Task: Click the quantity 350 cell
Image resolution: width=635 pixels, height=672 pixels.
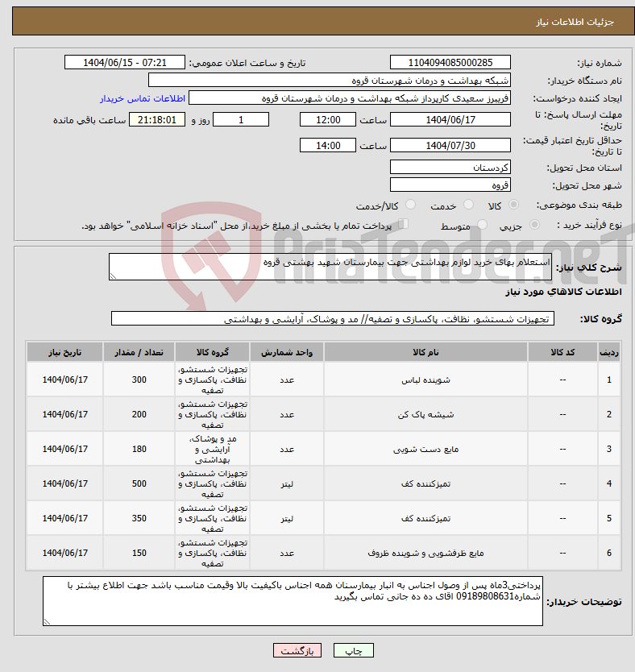Action: tap(139, 519)
